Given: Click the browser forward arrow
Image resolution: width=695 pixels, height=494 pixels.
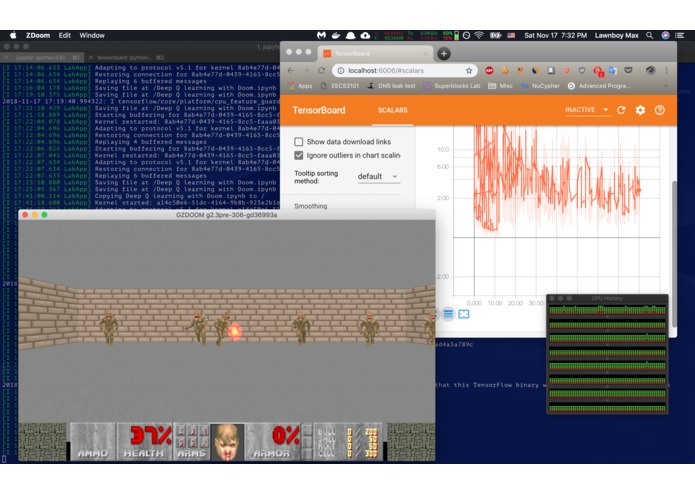Looking at the screenshot, I should (x=306, y=70).
